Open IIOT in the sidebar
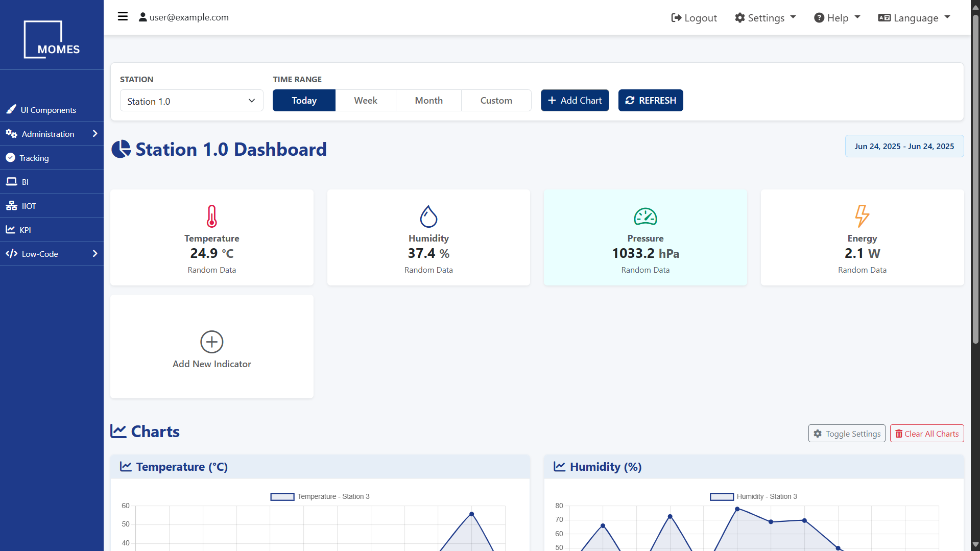The width and height of the screenshot is (980, 551). pyautogui.click(x=52, y=206)
